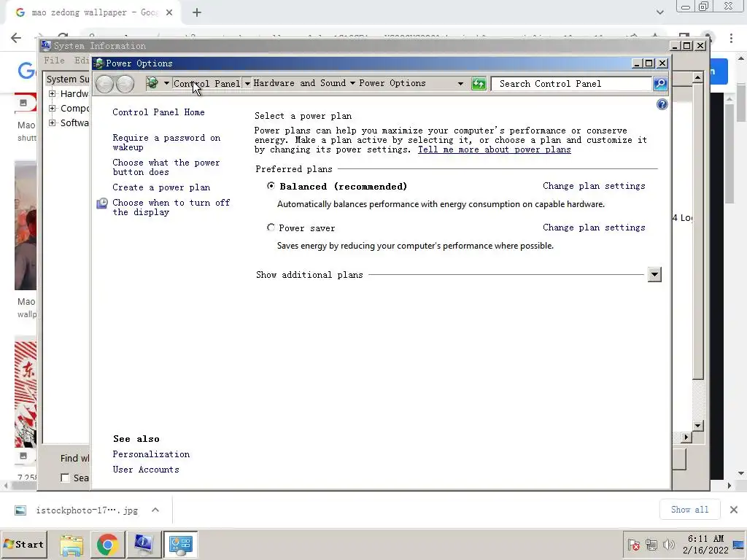
Task: Open the File menu in System Information
Action: tap(54, 61)
